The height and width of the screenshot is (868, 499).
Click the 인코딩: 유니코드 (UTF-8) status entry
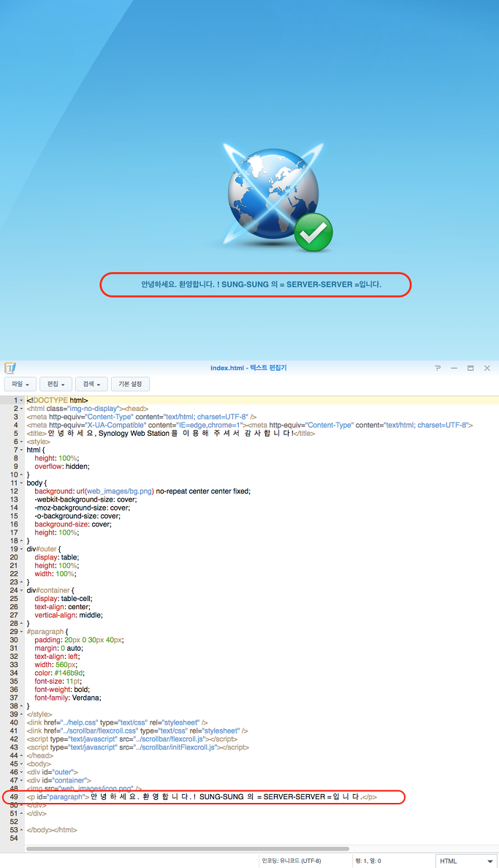click(x=291, y=861)
